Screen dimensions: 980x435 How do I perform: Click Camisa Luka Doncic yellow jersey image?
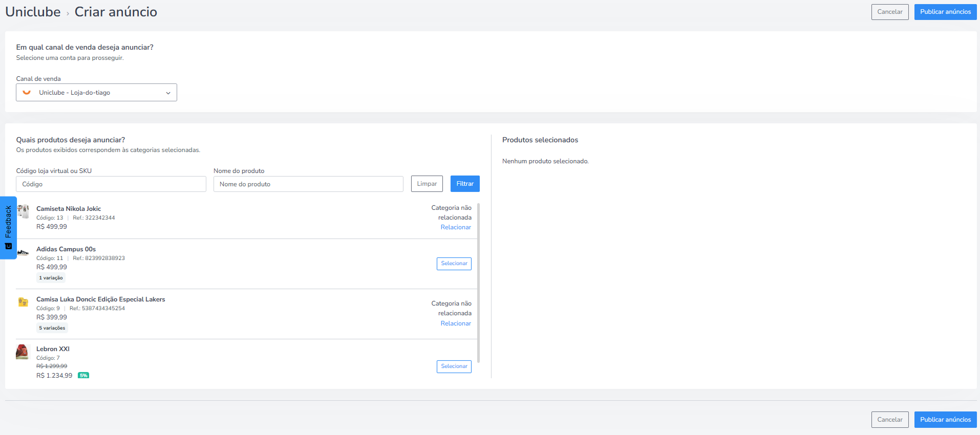point(23,302)
